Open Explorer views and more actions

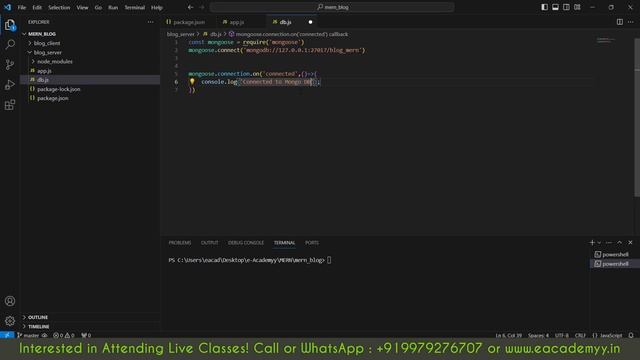151,22
